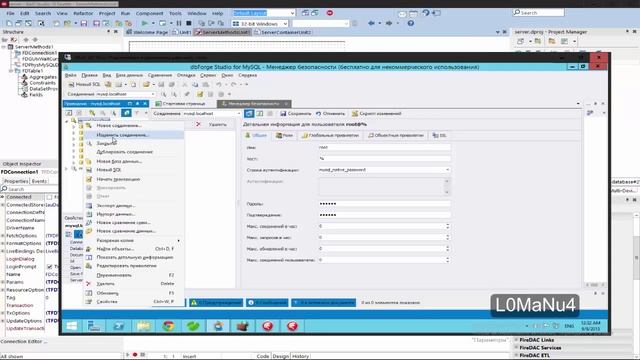This screenshot has height=360, width=640.
Task: Choose Изменить соединение in the context menu
Action: pos(135,135)
